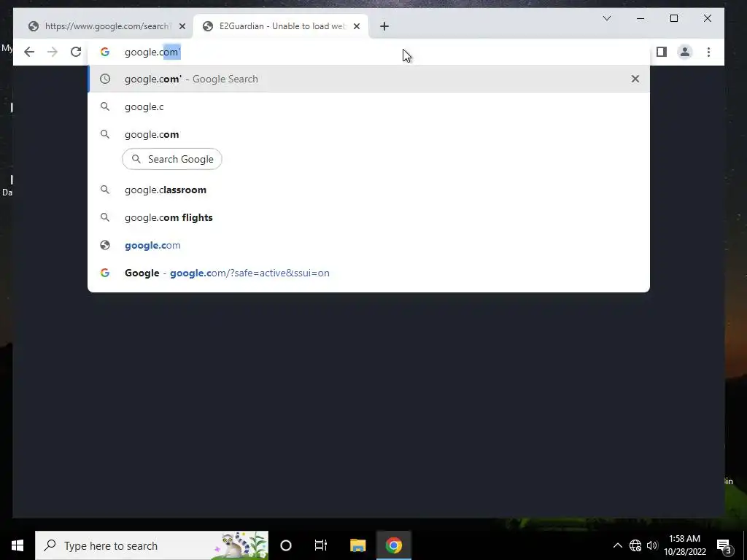Image resolution: width=747 pixels, height=560 pixels.
Task: Click the globe icon beside google.com link
Action: [x=105, y=245]
